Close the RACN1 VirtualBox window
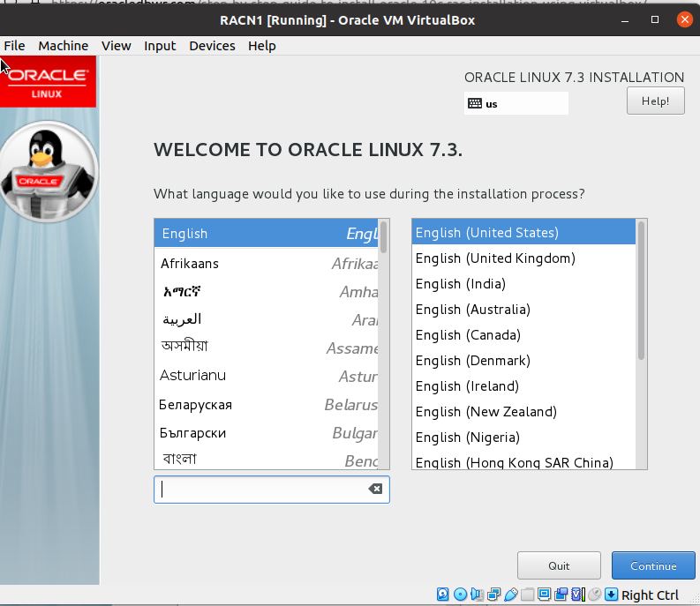700x606 pixels. pyautogui.click(x=685, y=19)
